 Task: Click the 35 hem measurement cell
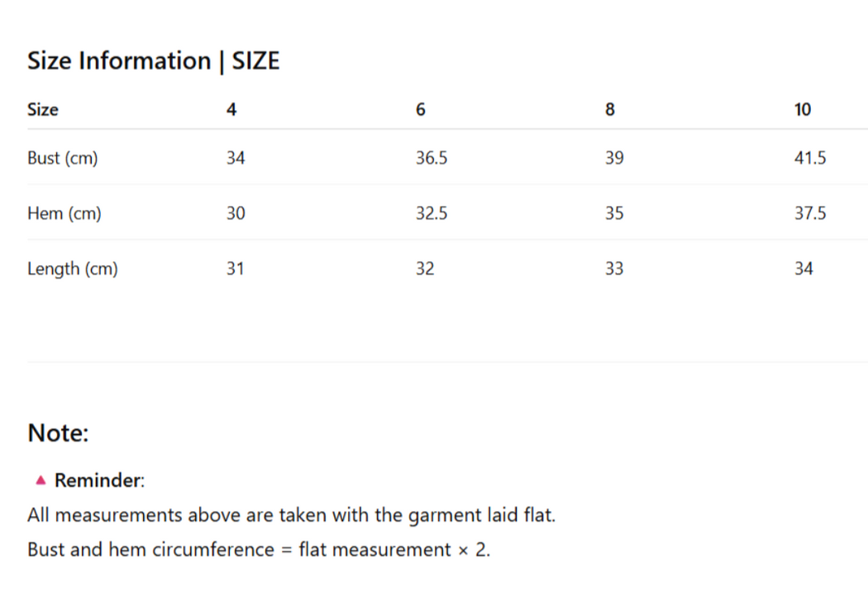pos(614,213)
